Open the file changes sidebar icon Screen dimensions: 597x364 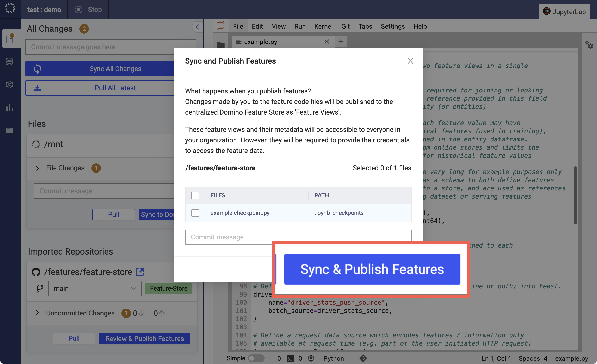[x=10, y=39]
